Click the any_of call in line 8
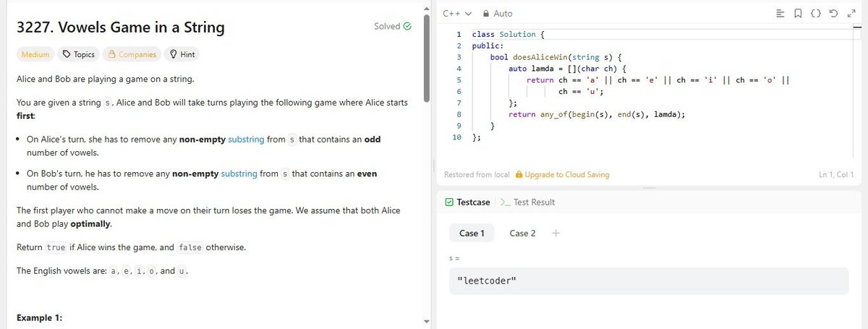The image size is (868, 329). tap(556, 114)
